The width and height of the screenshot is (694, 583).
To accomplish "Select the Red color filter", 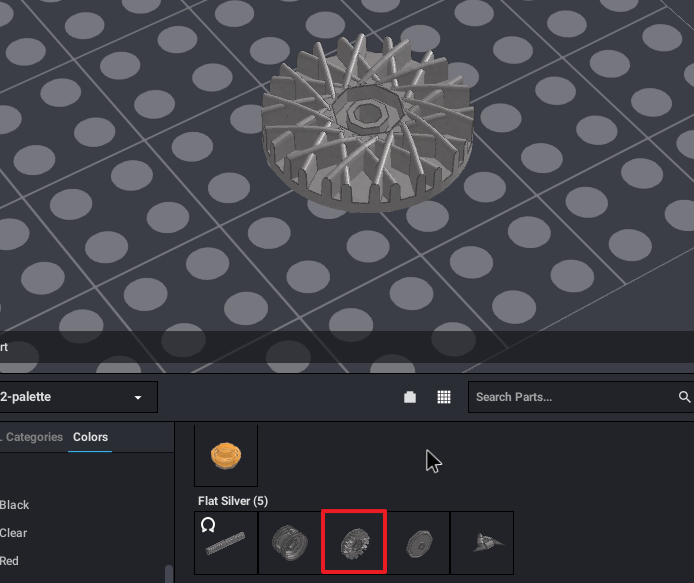I will click(x=9, y=561).
